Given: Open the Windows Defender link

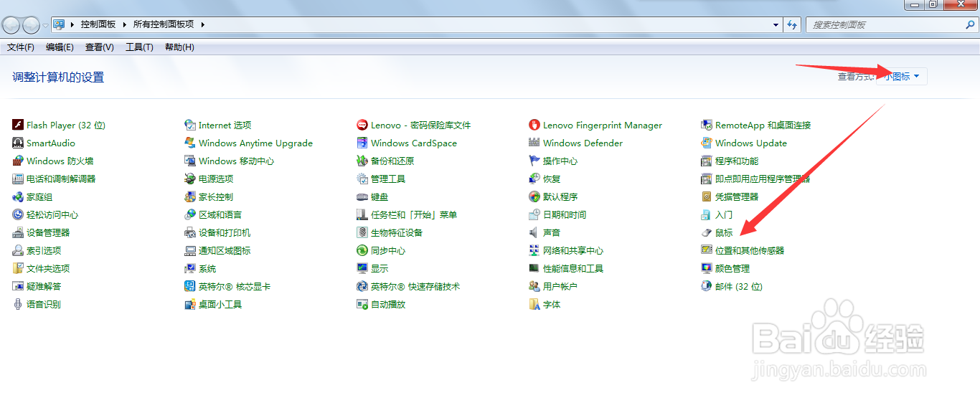Looking at the screenshot, I should point(583,143).
